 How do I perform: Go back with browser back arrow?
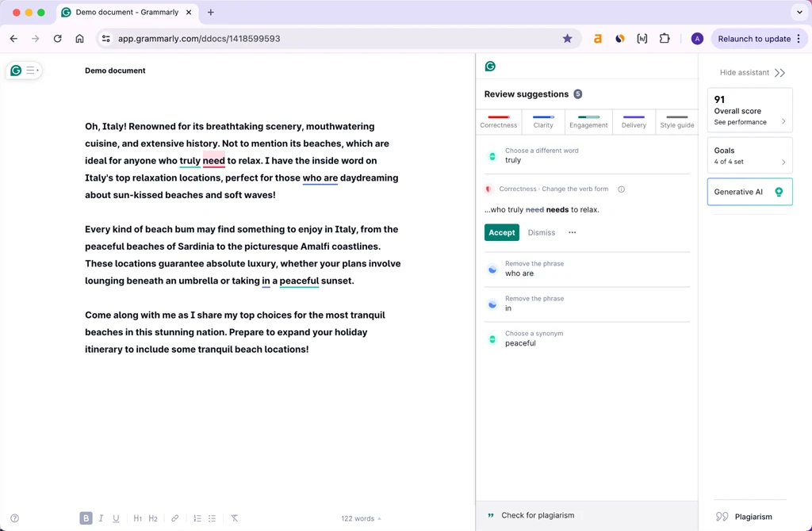14,39
